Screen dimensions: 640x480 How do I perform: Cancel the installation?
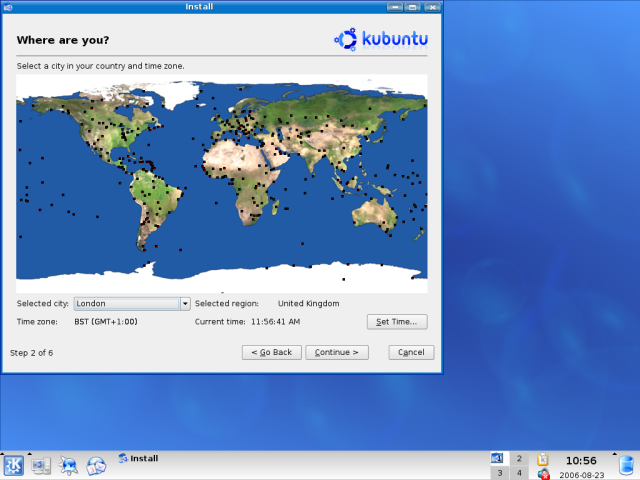pyautogui.click(x=411, y=352)
